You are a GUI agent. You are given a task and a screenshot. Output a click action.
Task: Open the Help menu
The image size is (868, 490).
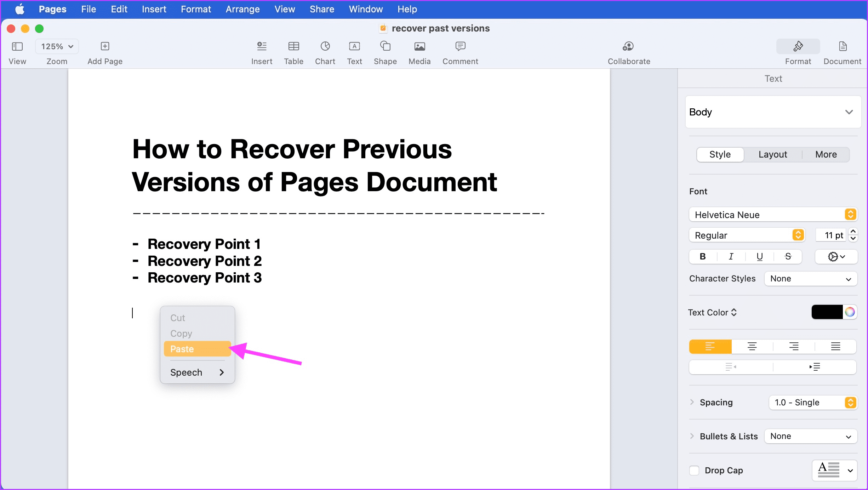click(x=407, y=9)
